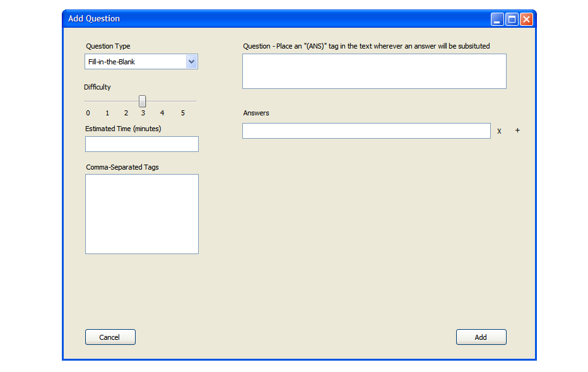Click the 5 mark under Difficulty slider
Screen dimensions: 588x372
183,113
